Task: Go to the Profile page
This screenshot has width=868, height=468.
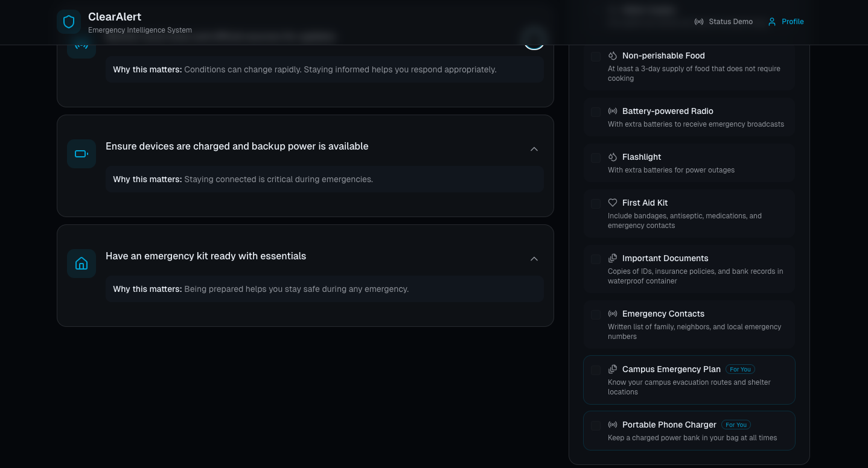Action: (x=786, y=22)
